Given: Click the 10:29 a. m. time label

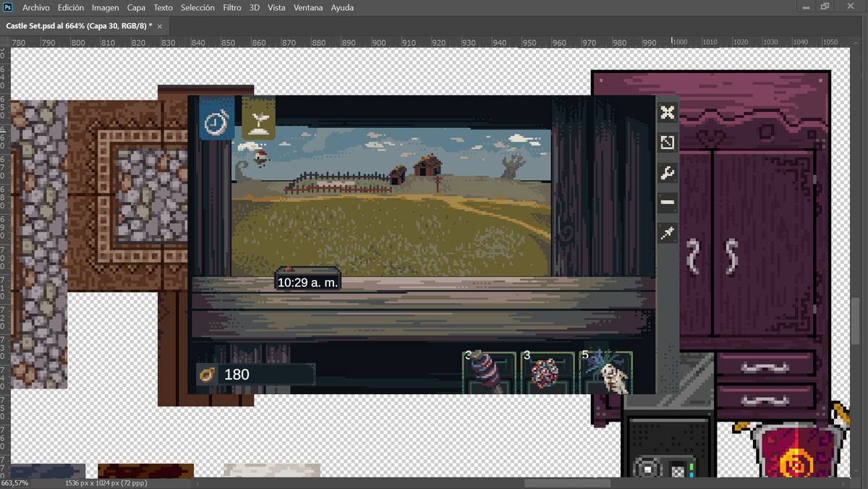Looking at the screenshot, I should 307,282.
